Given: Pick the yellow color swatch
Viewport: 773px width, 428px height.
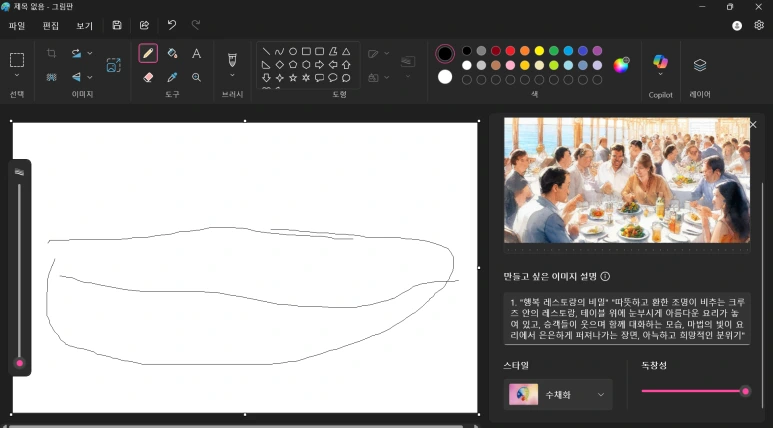Looking at the screenshot, I should [x=539, y=51].
